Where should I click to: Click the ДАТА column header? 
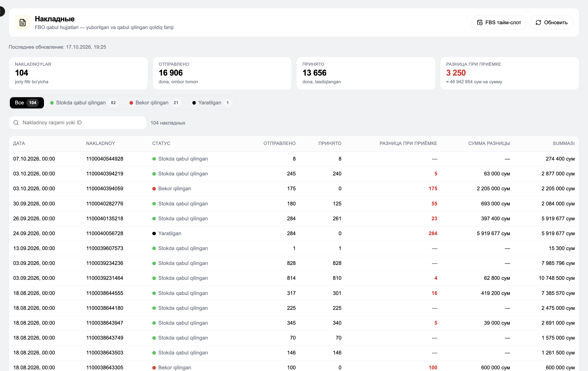click(x=19, y=144)
